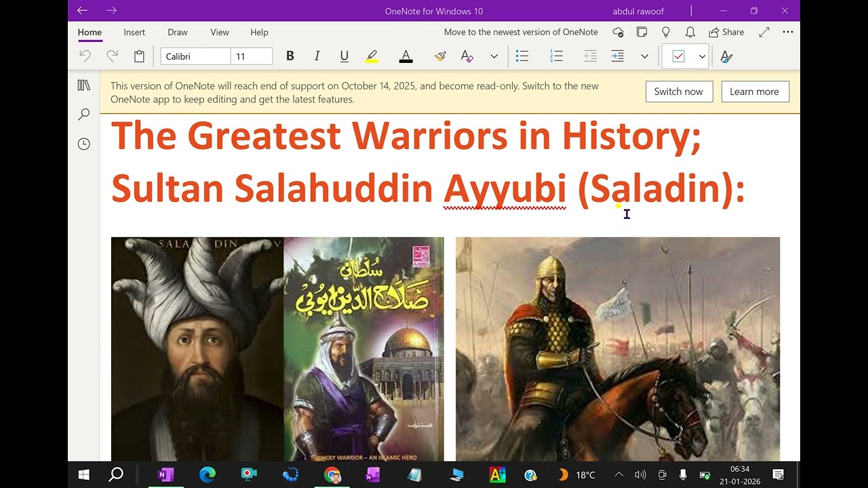Click the Paste clipboard icon

[x=139, y=56]
